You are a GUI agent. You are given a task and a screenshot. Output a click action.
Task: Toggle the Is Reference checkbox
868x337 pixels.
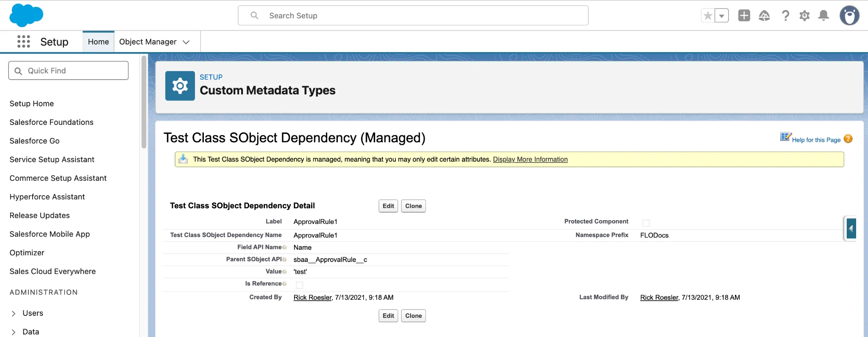tap(300, 285)
